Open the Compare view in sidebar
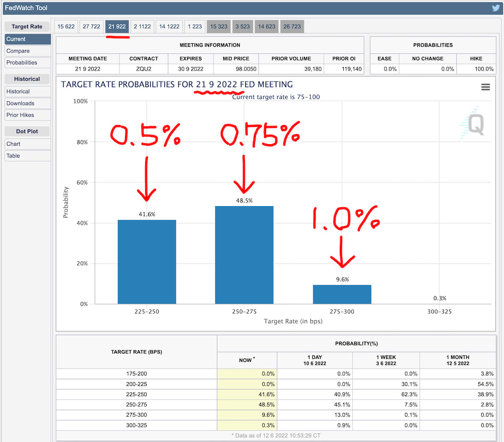Viewport: 504px width, 442px height. click(28, 51)
